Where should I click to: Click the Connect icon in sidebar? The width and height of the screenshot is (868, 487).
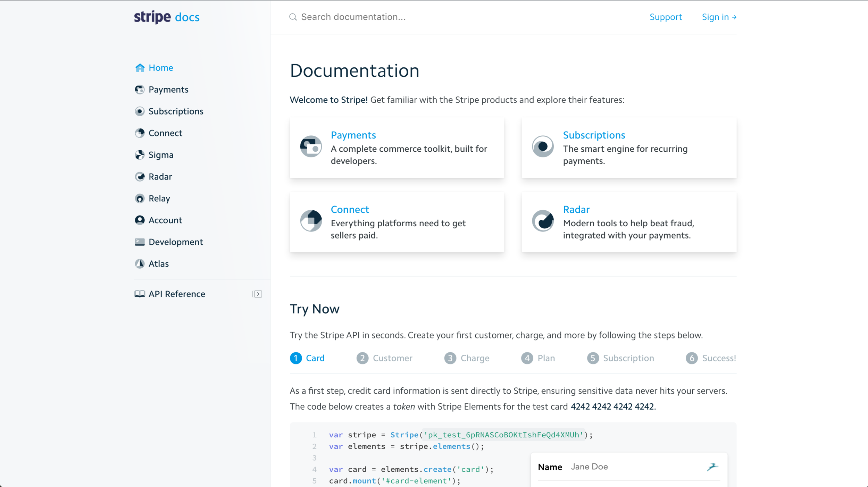[x=140, y=133]
